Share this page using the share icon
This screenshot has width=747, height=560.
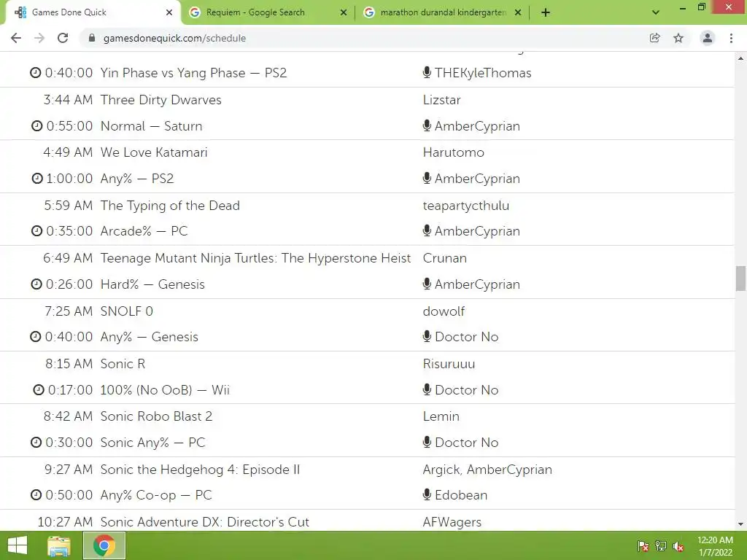(x=654, y=38)
